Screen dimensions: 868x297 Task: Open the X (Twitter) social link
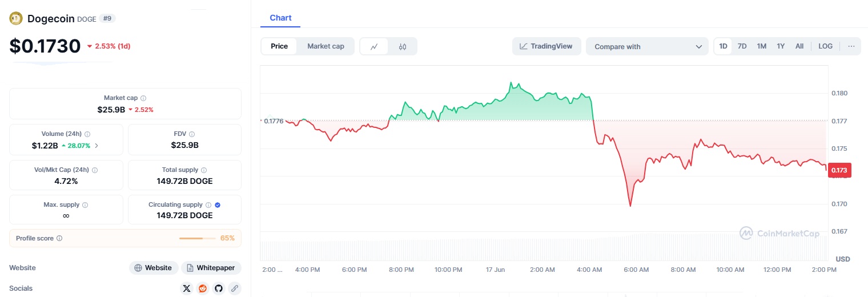(x=187, y=288)
